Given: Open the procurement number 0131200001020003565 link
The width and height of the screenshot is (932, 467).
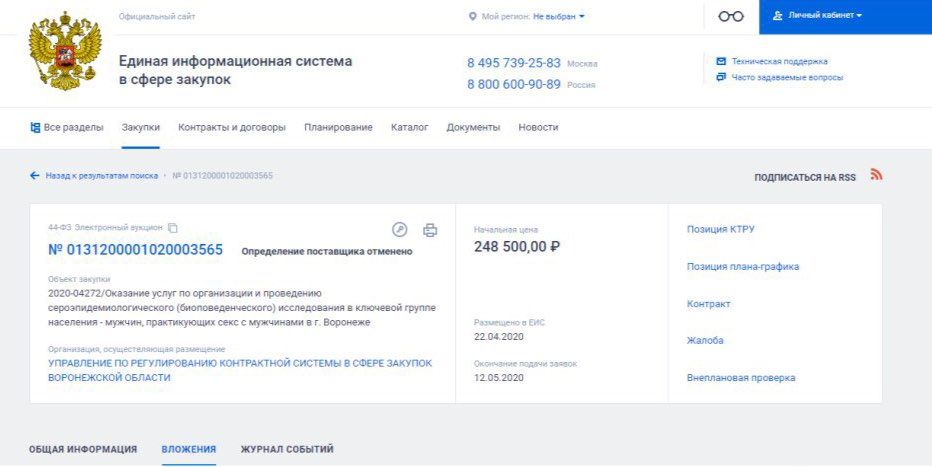Looking at the screenshot, I should pyautogui.click(x=136, y=250).
